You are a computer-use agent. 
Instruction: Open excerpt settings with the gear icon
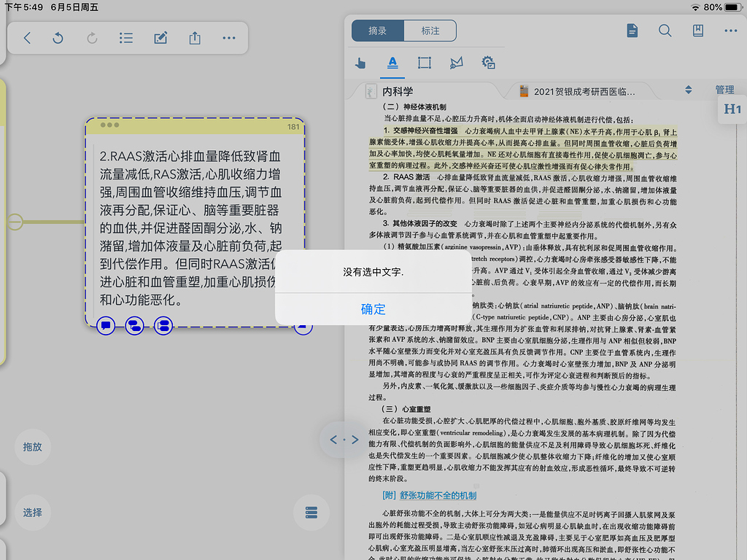pyautogui.click(x=488, y=63)
